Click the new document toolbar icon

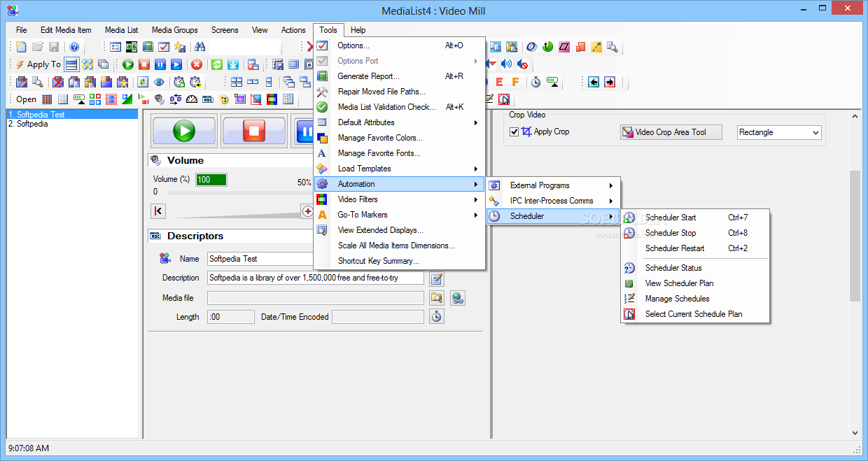tap(21, 47)
